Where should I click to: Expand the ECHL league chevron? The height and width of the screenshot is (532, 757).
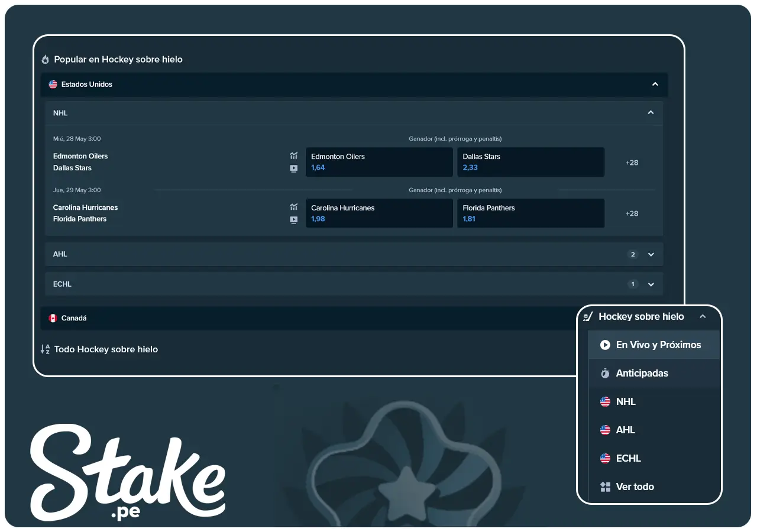[651, 284]
